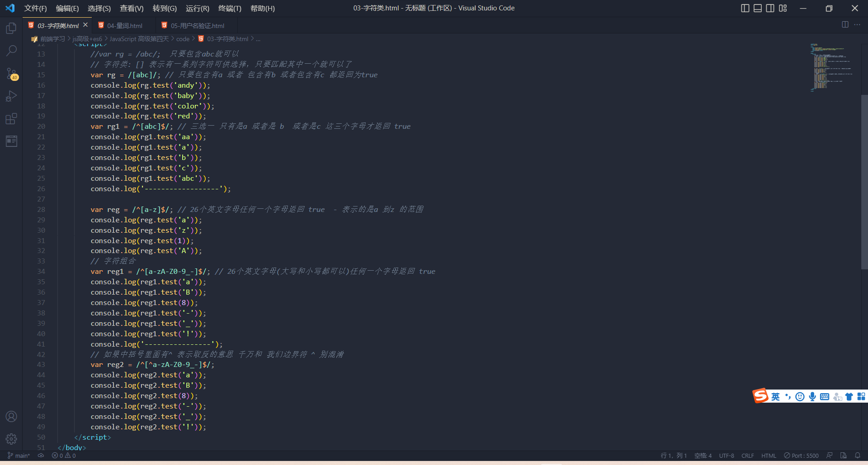Expand js高级+es6 breadcrumb folder
The image size is (868, 465).
pos(87,39)
